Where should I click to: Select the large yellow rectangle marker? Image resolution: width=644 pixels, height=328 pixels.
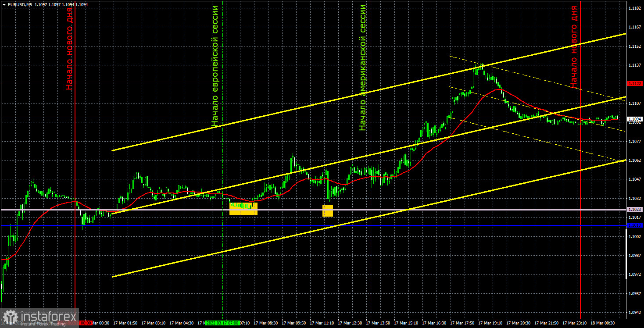click(x=243, y=208)
